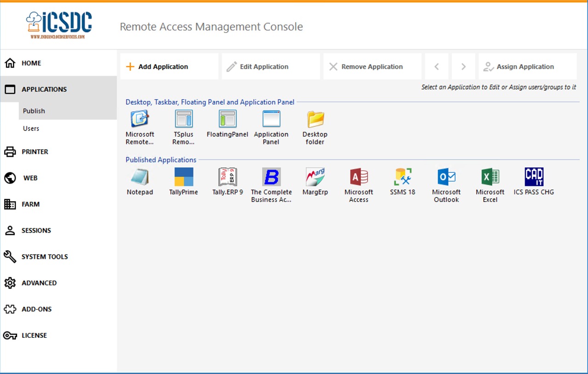Open the LICENSE menu label

point(34,335)
